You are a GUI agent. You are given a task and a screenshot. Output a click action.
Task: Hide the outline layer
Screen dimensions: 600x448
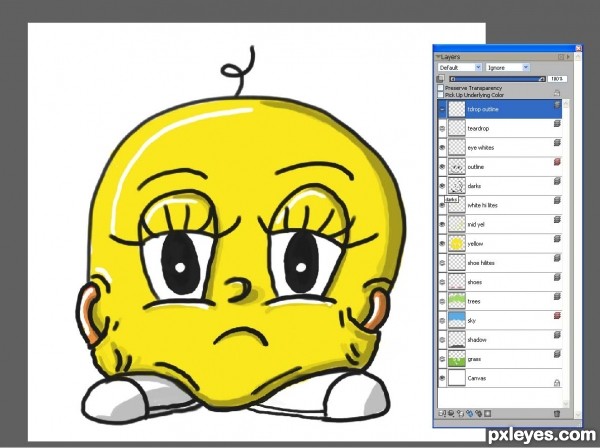tap(442, 167)
